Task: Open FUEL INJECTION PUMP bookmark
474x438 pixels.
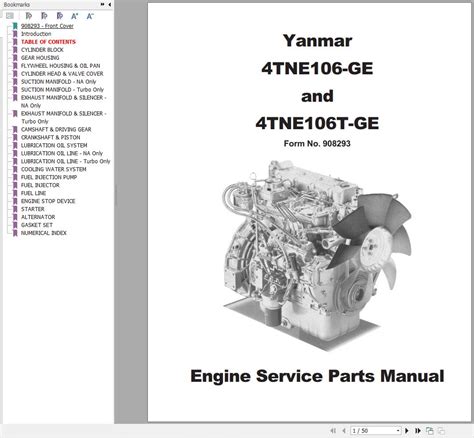Action: [x=49, y=177]
